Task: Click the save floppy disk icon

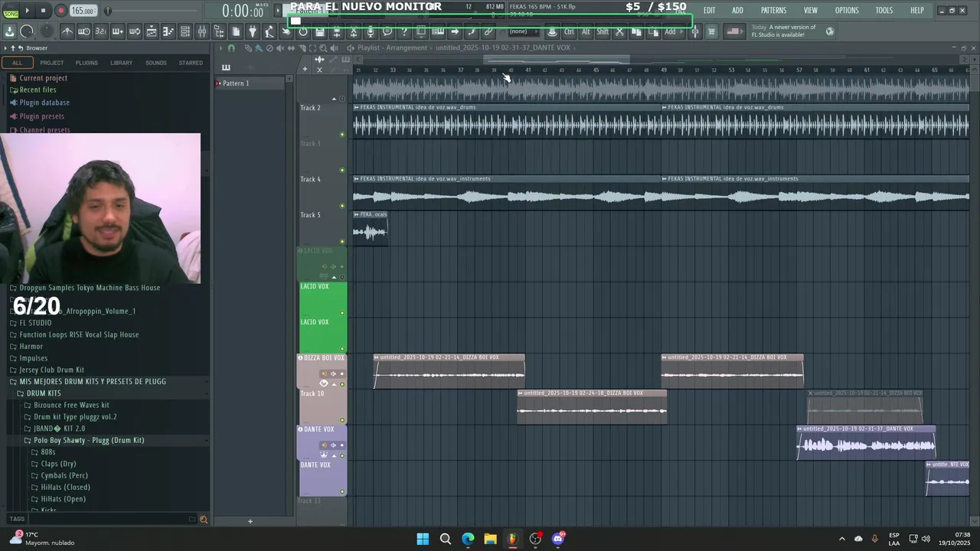Action: pyautogui.click(x=319, y=31)
